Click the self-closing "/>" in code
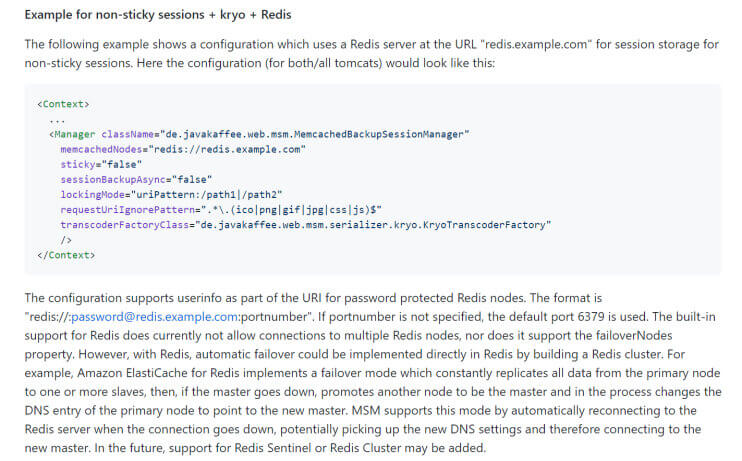 click(66, 240)
